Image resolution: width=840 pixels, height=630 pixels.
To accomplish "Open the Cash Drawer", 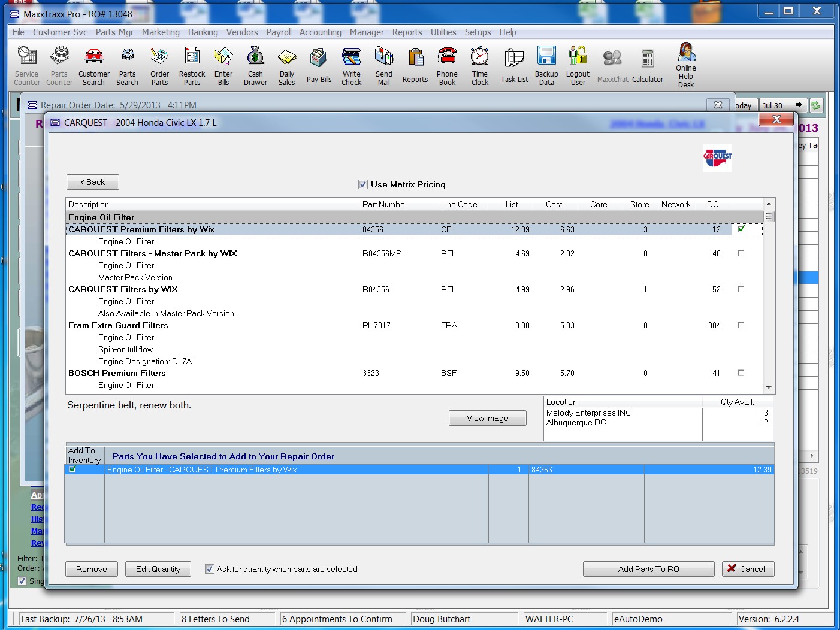I will pyautogui.click(x=255, y=66).
